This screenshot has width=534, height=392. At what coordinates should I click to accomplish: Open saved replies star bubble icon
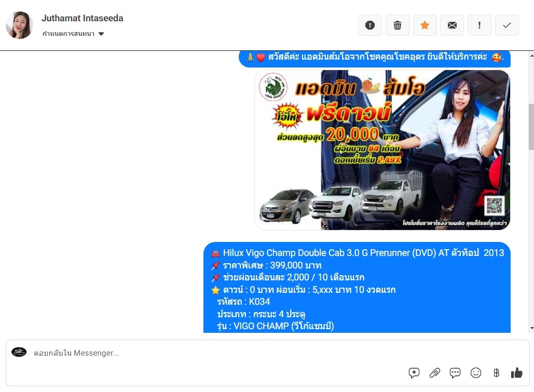click(x=414, y=373)
